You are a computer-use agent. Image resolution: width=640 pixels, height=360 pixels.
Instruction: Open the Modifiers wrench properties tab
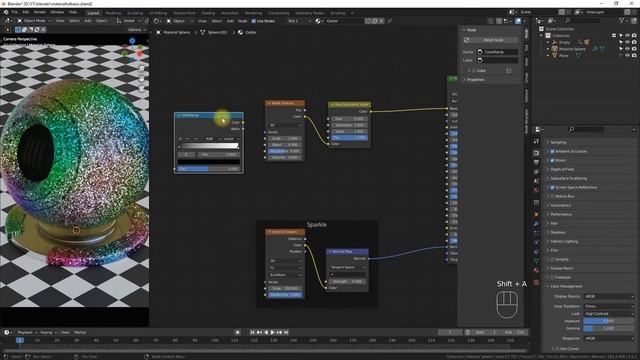click(x=536, y=224)
